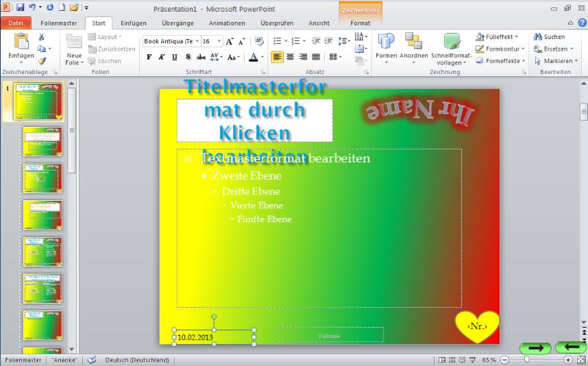Switch to the Folienmaster tab
The height and width of the screenshot is (366, 588).
click(x=60, y=23)
